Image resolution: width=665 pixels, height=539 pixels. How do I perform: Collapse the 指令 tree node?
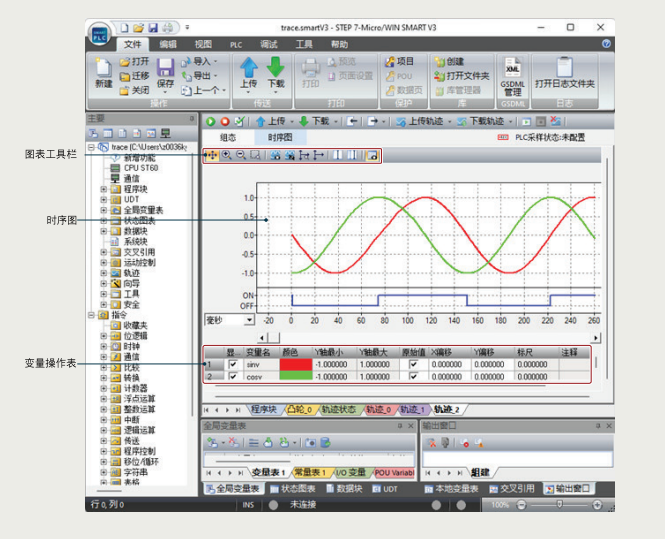[91, 315]
